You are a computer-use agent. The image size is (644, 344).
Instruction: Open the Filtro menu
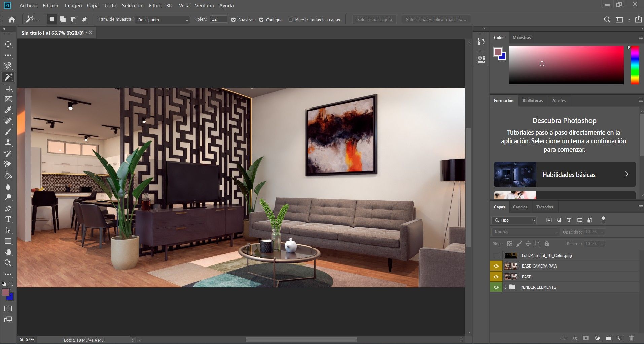154,6
